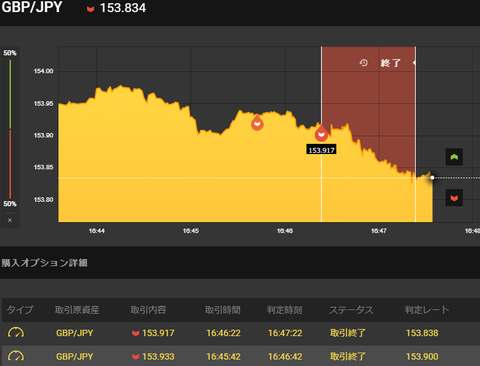480x366 pixels.
Task: Click 取引終了 status in the 153.900 row
Action: coord(348,357)
